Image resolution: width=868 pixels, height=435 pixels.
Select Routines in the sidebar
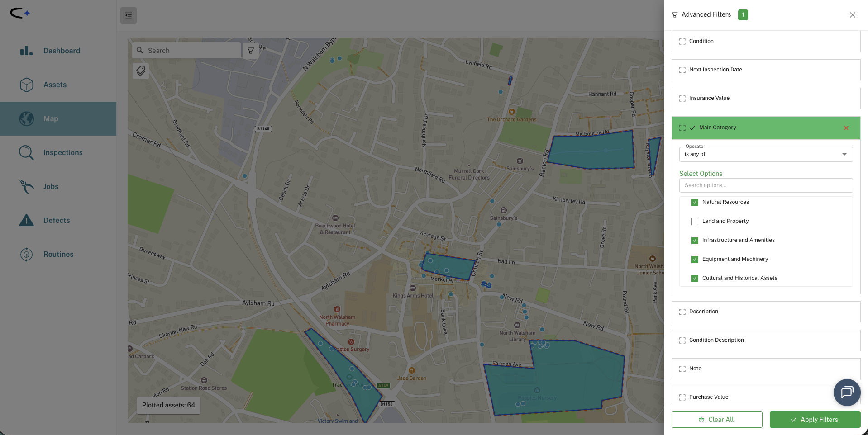point(58,254)
